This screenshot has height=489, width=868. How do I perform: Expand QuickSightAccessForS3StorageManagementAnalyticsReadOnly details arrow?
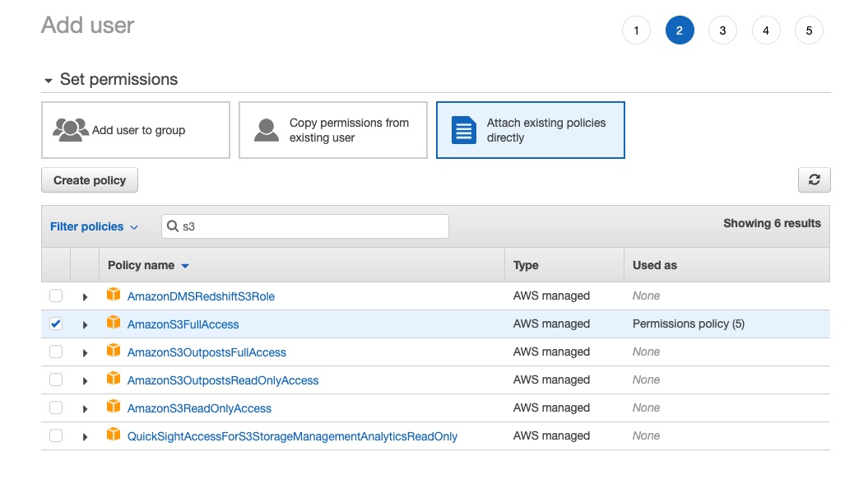tap(85, 437)
